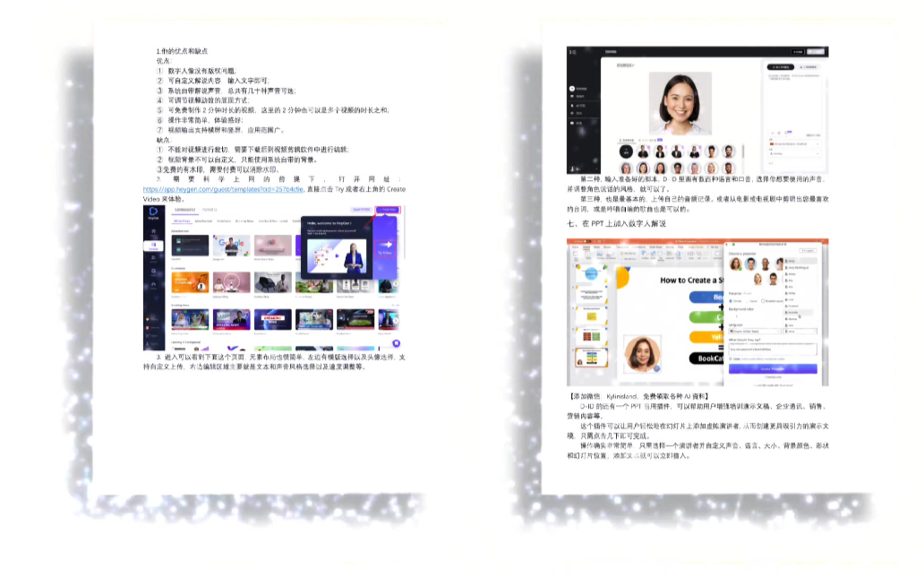
Task: Click the text 'Video 来体验。'
Action: 164,199
